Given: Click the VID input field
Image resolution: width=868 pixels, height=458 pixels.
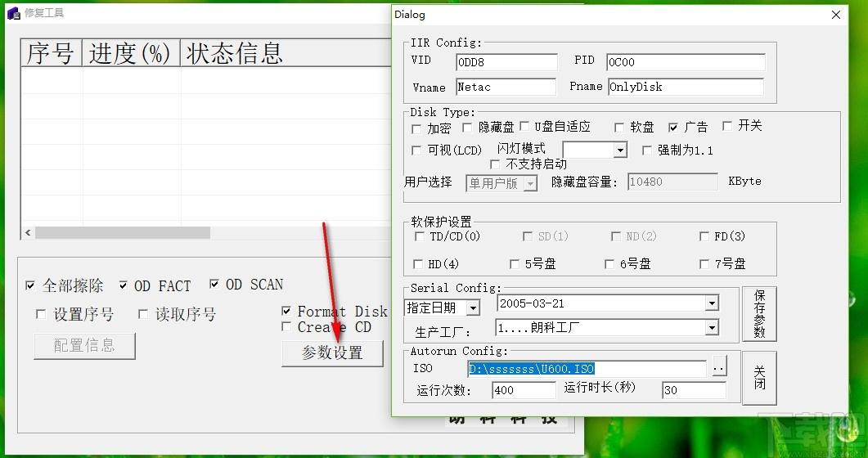Looking at the screenshot, I should point(506,62).
